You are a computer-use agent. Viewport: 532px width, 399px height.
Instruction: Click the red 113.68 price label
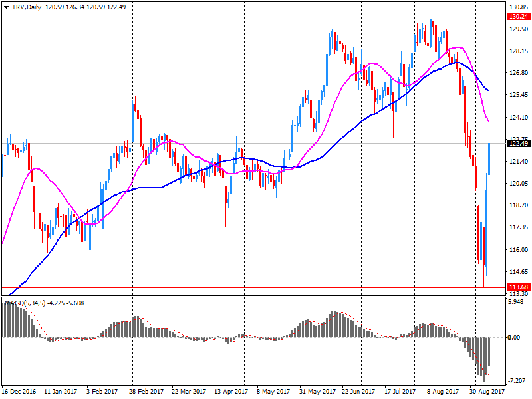(519, 287)
